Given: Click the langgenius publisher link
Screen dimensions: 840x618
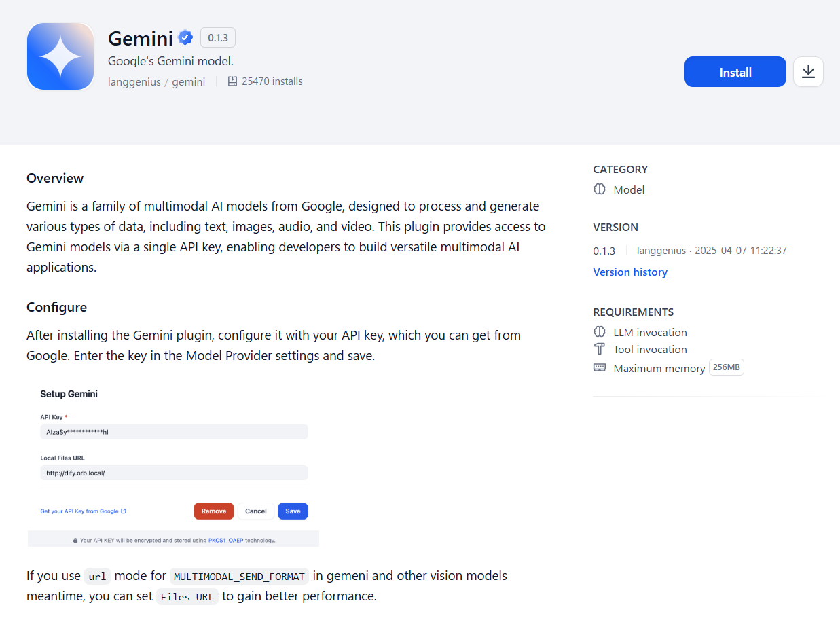Looking at the screenshot, I should click(x=134, y=81).
